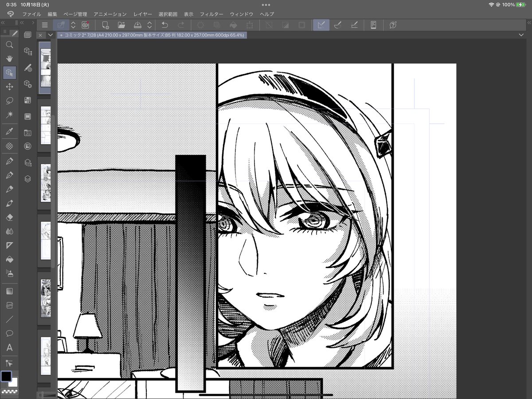532x399 pixels.
Task: Select the Zoom magnifier tool
Action: click(x=9, y=44)
